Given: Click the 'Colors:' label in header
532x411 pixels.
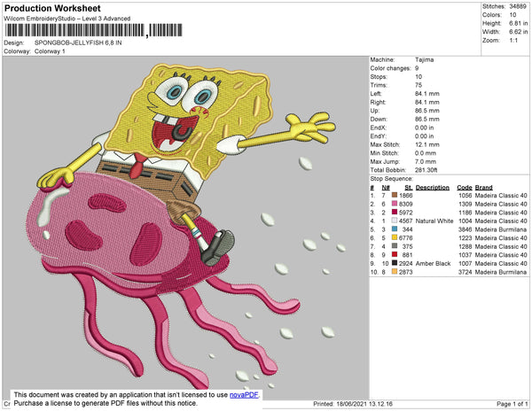Looking at the screenshot, I should (492, 15).
